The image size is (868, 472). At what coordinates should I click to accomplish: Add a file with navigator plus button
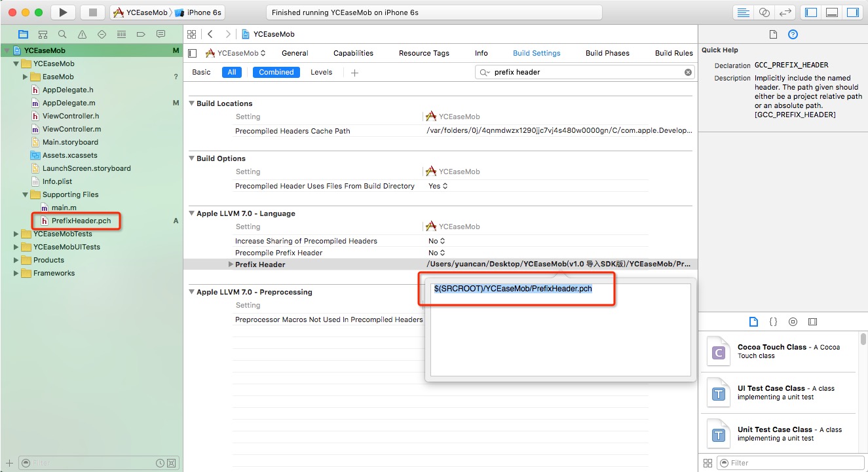(x=9, y=463)
